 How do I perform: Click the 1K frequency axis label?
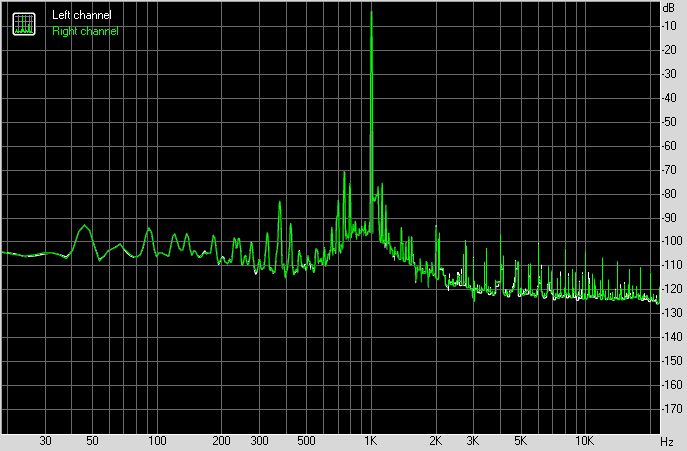click(371, 440)
